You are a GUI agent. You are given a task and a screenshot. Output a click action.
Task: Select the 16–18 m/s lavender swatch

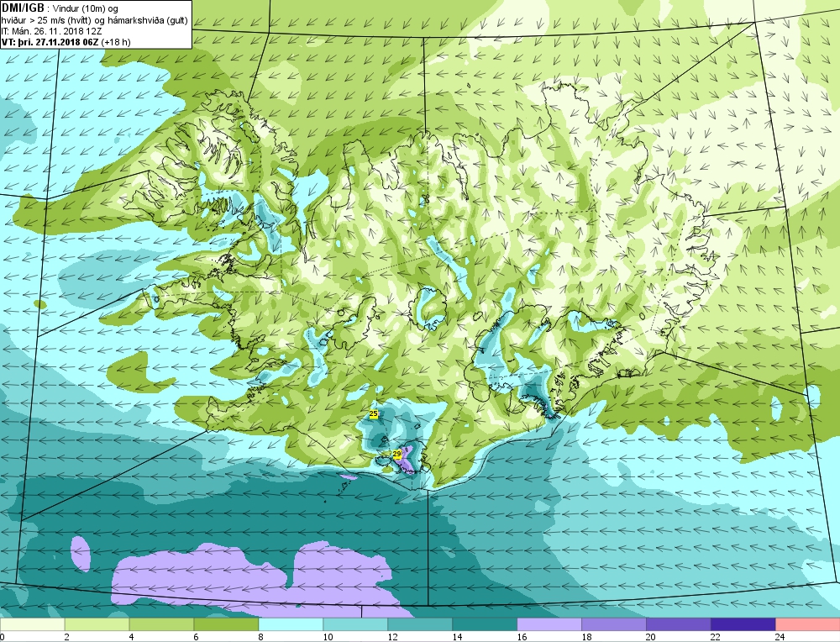tap(549, 624)
